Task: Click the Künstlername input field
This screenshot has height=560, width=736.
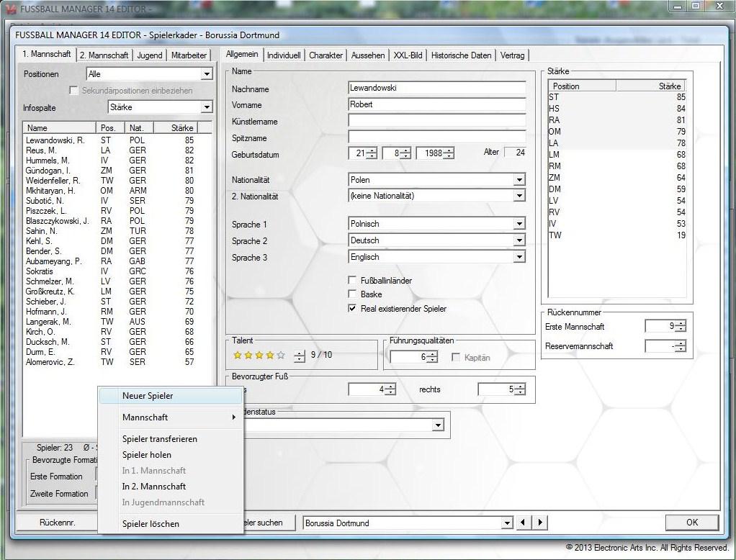Action: [x=436, y=120]
